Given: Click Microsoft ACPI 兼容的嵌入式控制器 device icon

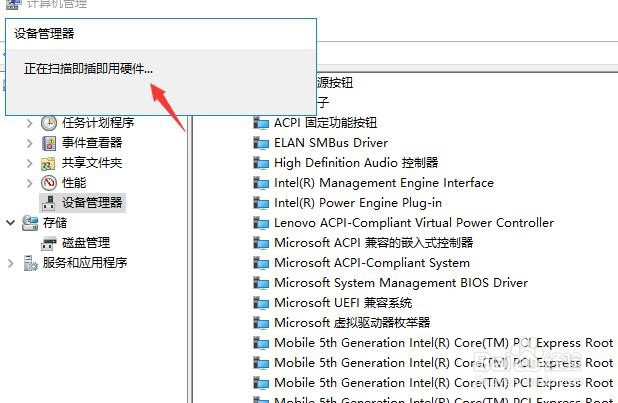Looking at the screenshot, I should [x=261, y=243].
